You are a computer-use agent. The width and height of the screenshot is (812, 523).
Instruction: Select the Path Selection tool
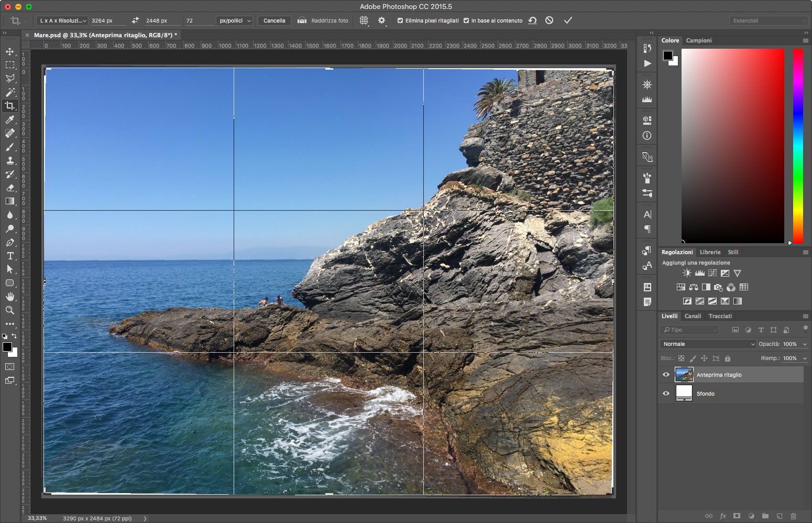pos(10,269)
